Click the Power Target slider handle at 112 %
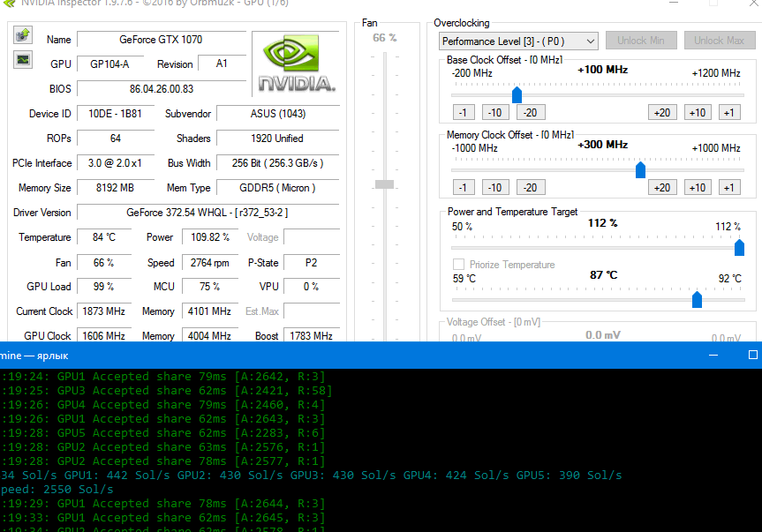Viewport: 762px width, 532px height. click(739, 247)
